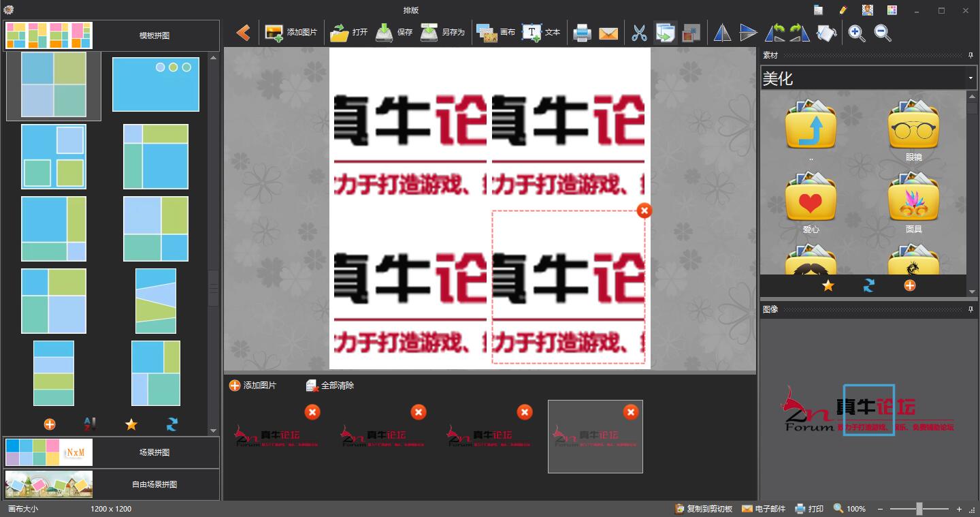Save the layout with 保存
The height and width of the screenshot is (517, 980).
click(393, 32)
